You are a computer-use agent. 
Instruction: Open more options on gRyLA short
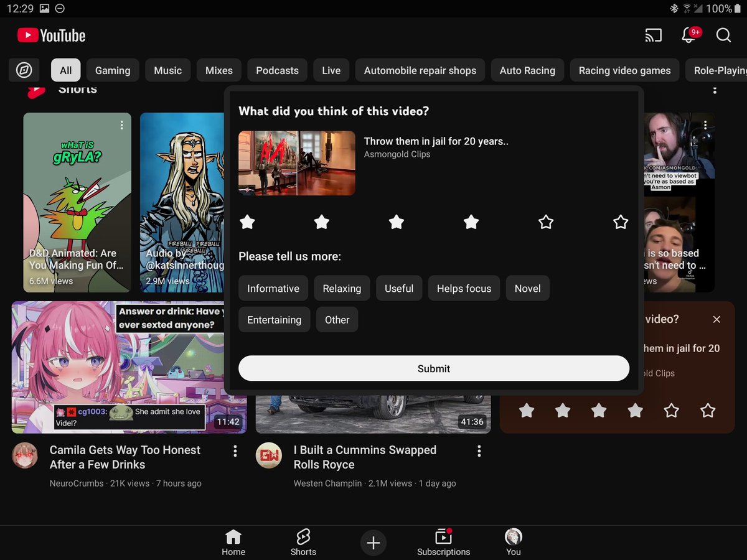point(121,125)
